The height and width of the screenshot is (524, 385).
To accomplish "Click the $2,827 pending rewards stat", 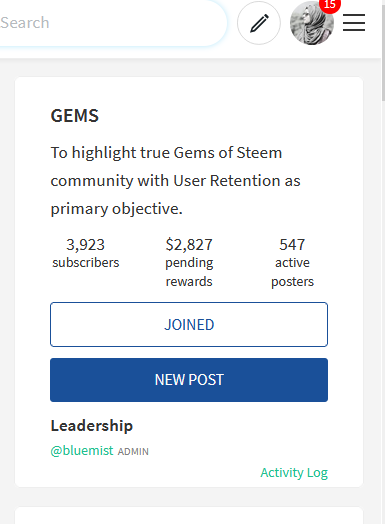I will pyautogui.click(x=189, y=263).
